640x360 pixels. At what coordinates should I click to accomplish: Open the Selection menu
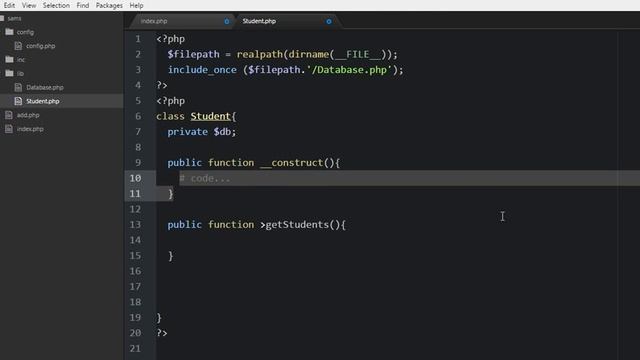click(x=56, y=5)
